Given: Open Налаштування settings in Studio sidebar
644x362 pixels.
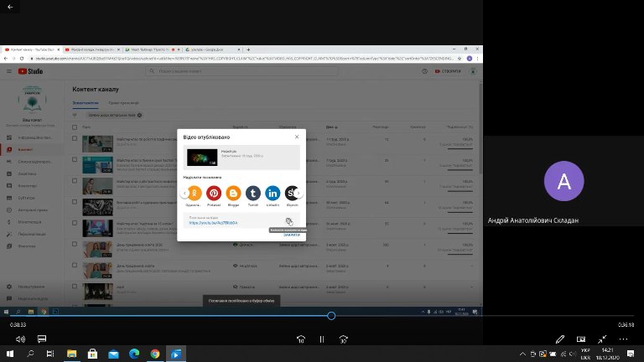Looking at the screenshot, I should 32,287.
